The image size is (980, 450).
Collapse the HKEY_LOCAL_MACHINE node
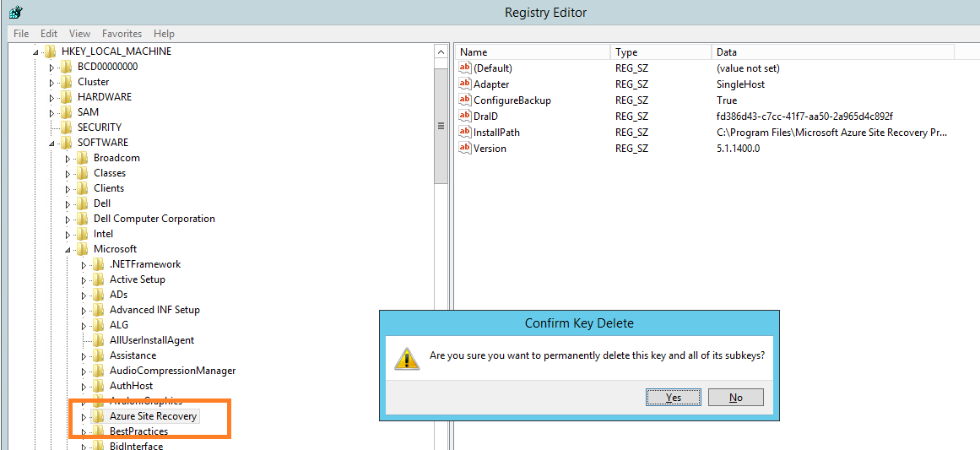(37, 52)
